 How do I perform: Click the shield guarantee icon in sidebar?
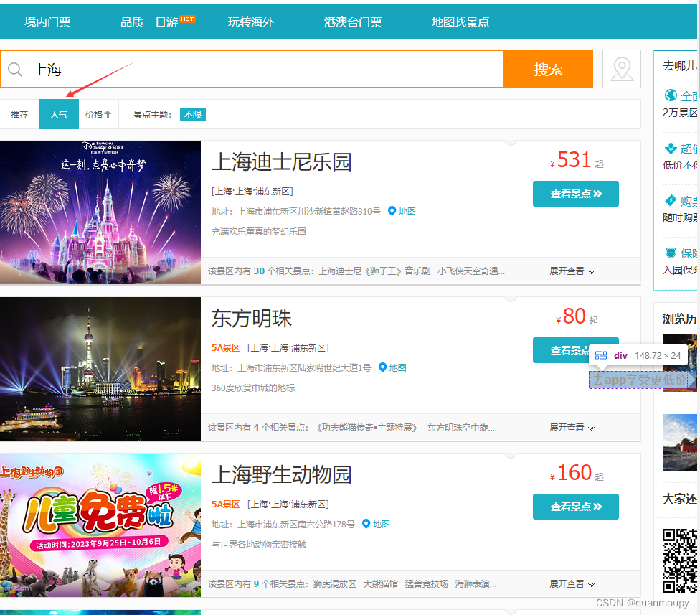(x=671, y=253)
